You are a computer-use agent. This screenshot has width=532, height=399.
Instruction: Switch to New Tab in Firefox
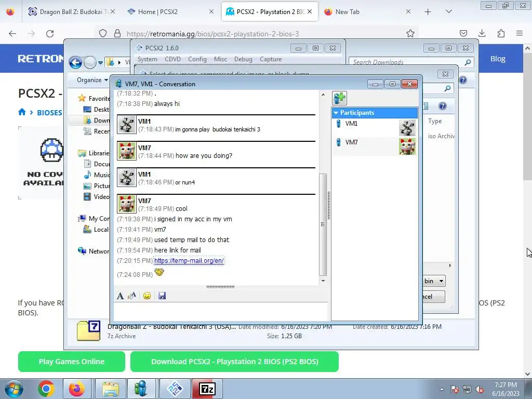coord(367,11)
